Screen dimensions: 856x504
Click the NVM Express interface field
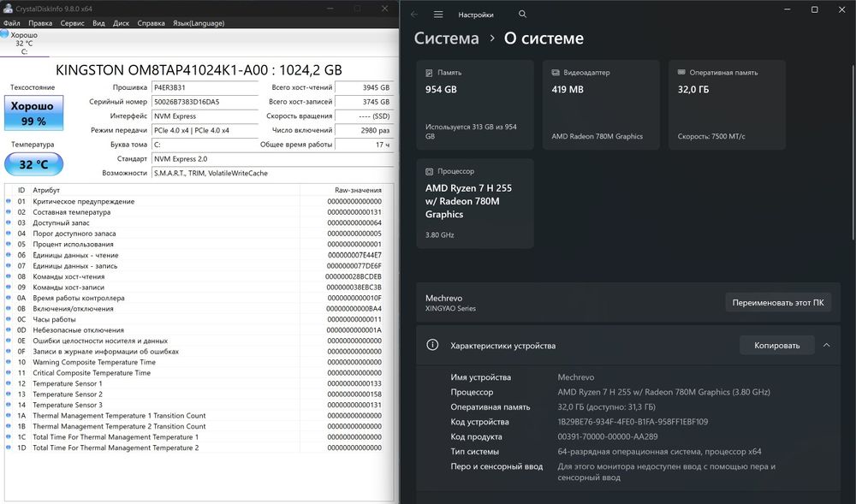(x=205, y=116)
